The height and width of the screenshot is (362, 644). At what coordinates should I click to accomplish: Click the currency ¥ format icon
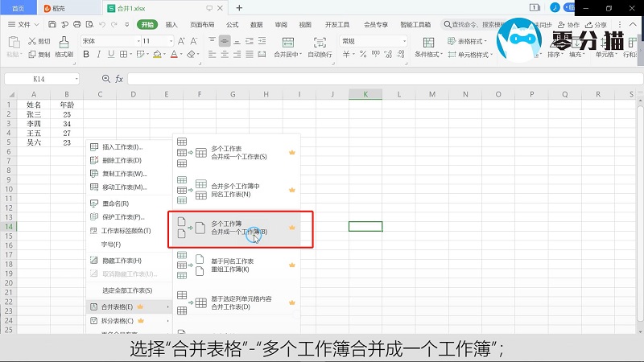[x=346, y=54]
